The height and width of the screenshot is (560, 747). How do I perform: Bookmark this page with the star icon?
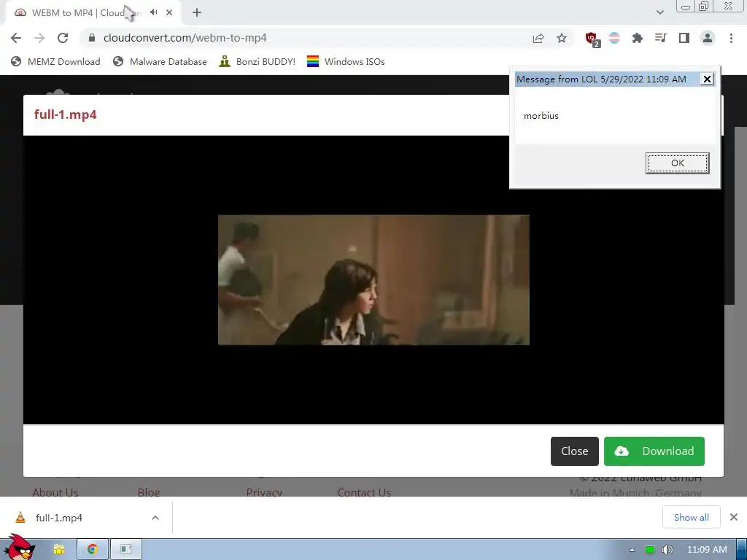click(562, 38)
